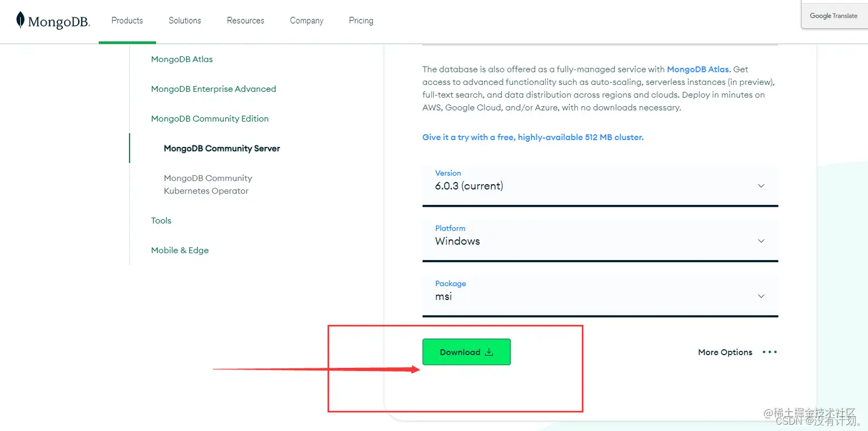Viewport: 868px width, 431px height.
Task: Select MongoDB Community Server sidebar item
Action: click(x=222, y=149)
